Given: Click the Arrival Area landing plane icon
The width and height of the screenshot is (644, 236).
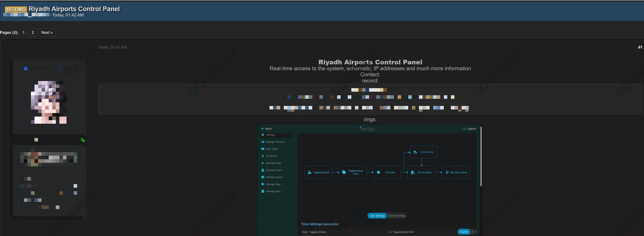Looking at the screenshot, I should click(415, 152).
